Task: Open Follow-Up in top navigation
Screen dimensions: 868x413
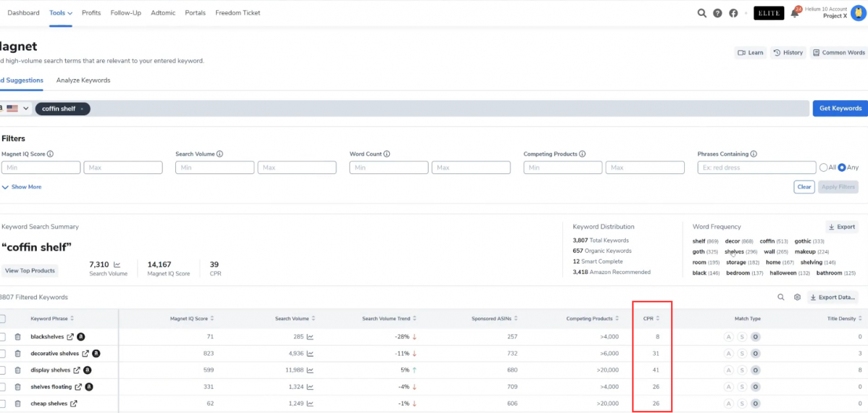Action: click(126, 13)
